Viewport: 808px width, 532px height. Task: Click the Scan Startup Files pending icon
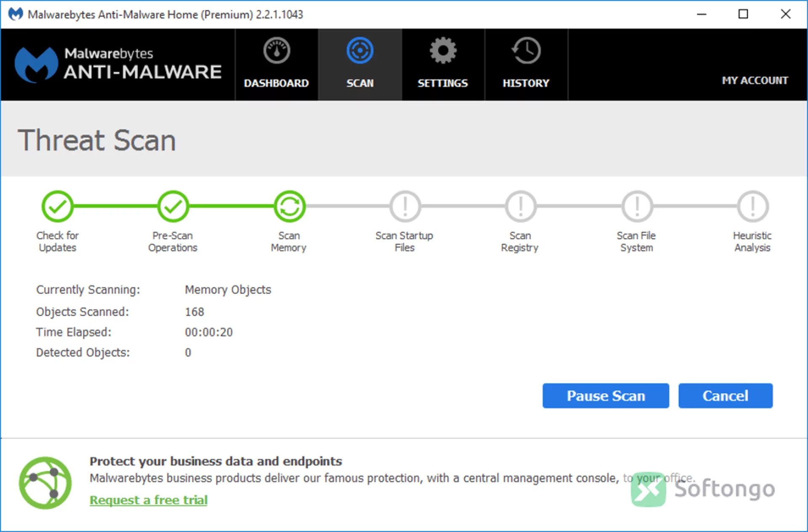[405, 206]
